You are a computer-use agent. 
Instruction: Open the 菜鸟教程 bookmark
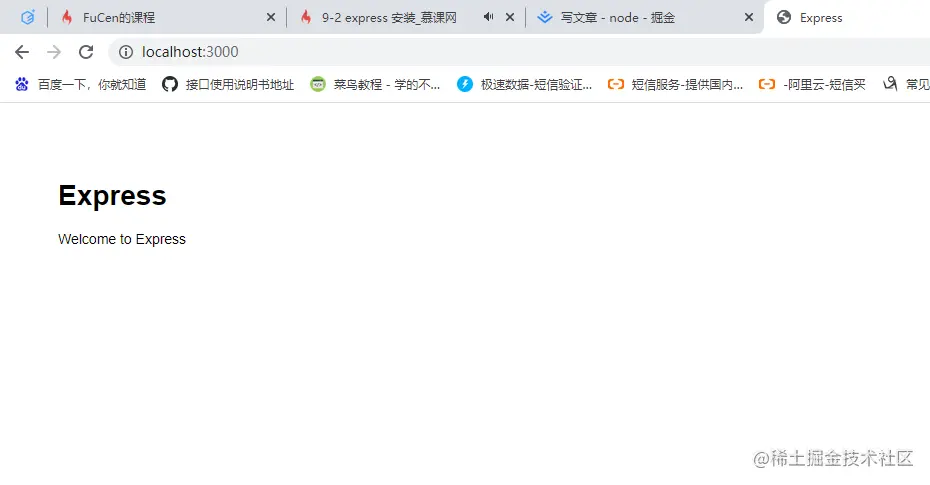375,85
